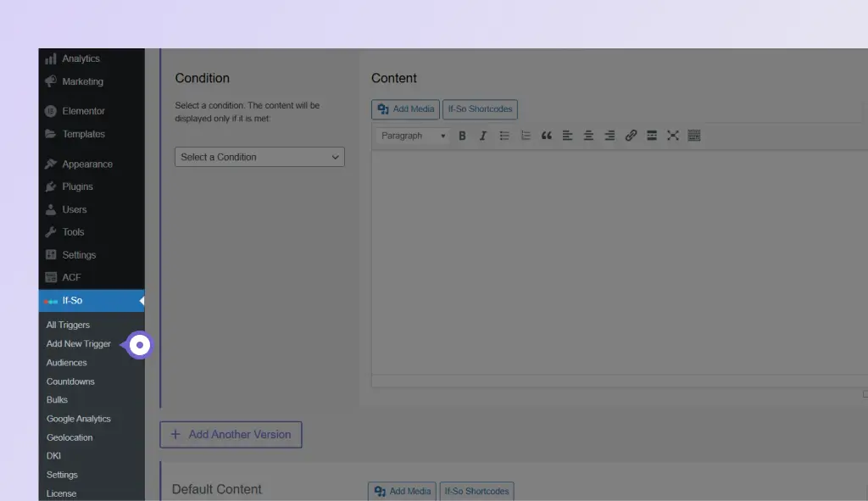Viewport: 868px width, 501px height.
Task: Insert or edit link
Action: coord(631,136)
